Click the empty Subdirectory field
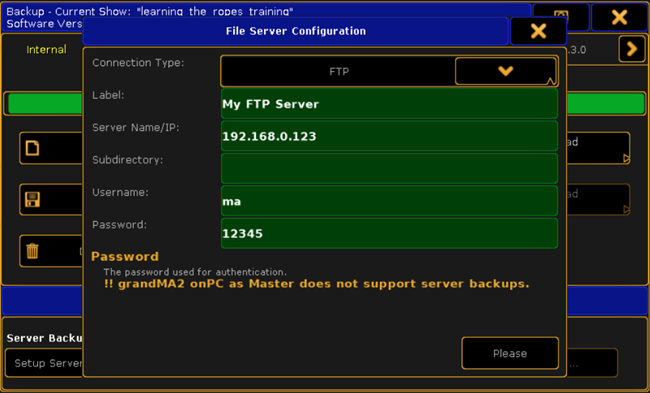650x393 pixels. point(389,168)
